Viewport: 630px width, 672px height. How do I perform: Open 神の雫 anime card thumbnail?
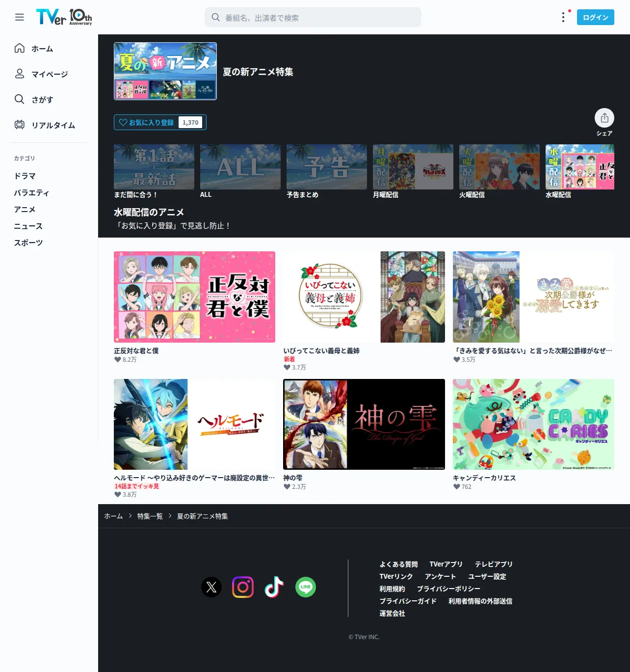click(364, 424)
